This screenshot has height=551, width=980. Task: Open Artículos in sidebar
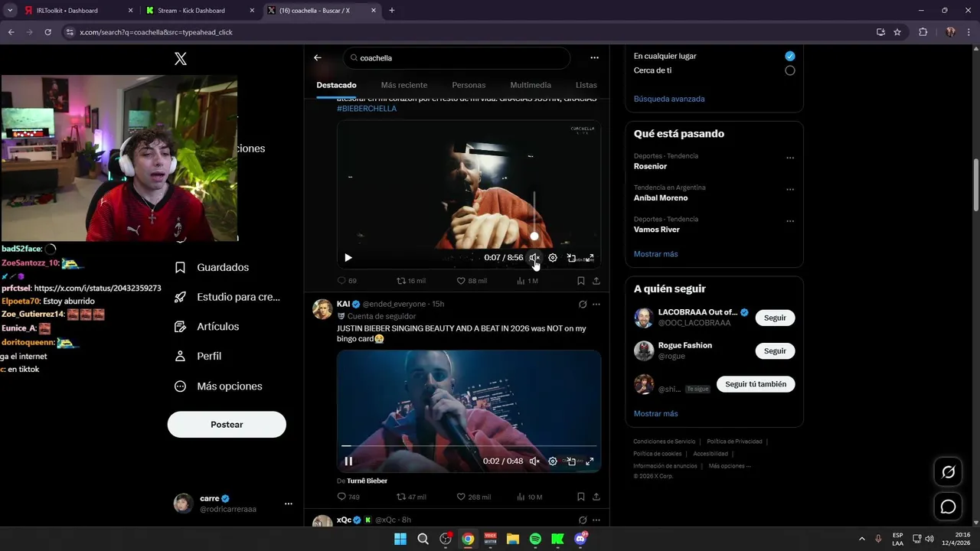(x=207, y=327)
